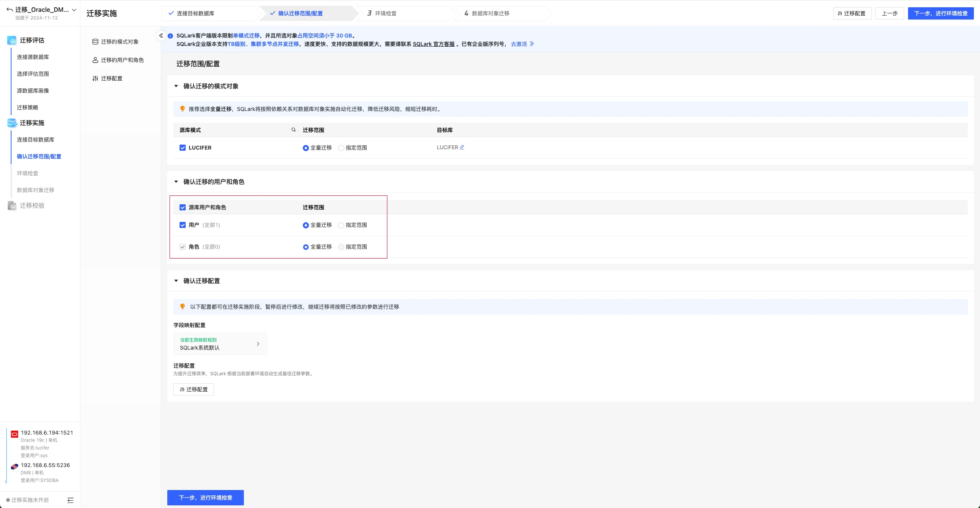Uncheck the 用户 checkbox
The image size is (980, 508).
183,225
